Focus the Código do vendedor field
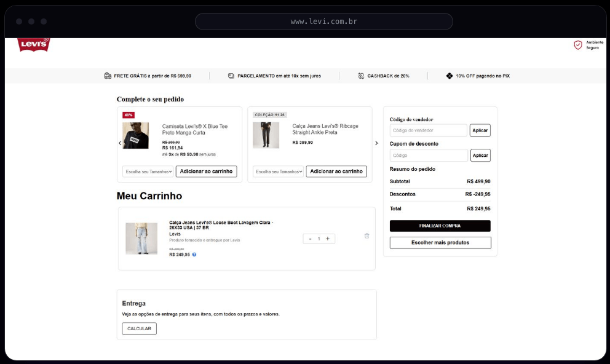The width and height of the screenshot is (610, 364). (x=429, y=130)
